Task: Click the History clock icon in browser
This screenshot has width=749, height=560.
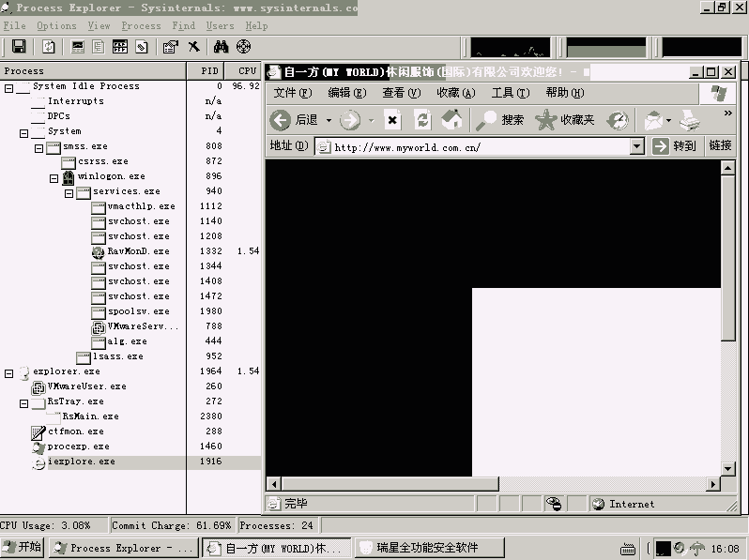Action: tap(618, 119)
